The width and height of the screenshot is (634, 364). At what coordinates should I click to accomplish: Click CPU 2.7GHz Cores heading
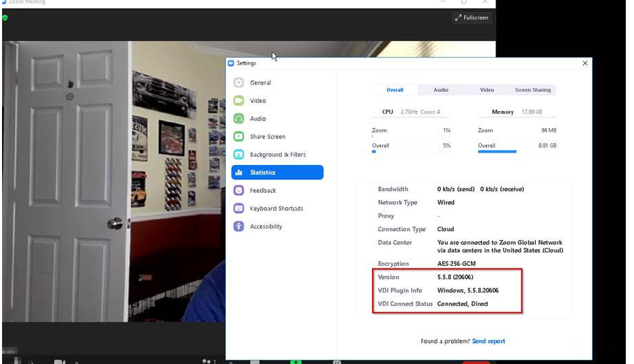tap(411, 112)
